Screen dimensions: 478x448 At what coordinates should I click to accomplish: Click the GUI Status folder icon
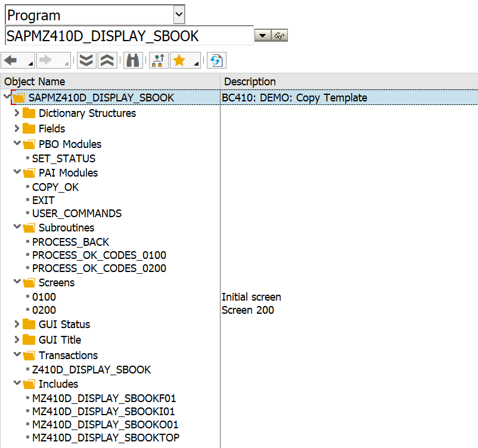pos(29,324)
